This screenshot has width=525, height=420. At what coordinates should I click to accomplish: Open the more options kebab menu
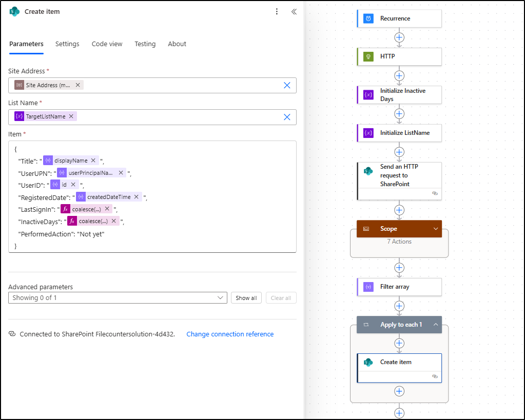(x=277, y=11)
